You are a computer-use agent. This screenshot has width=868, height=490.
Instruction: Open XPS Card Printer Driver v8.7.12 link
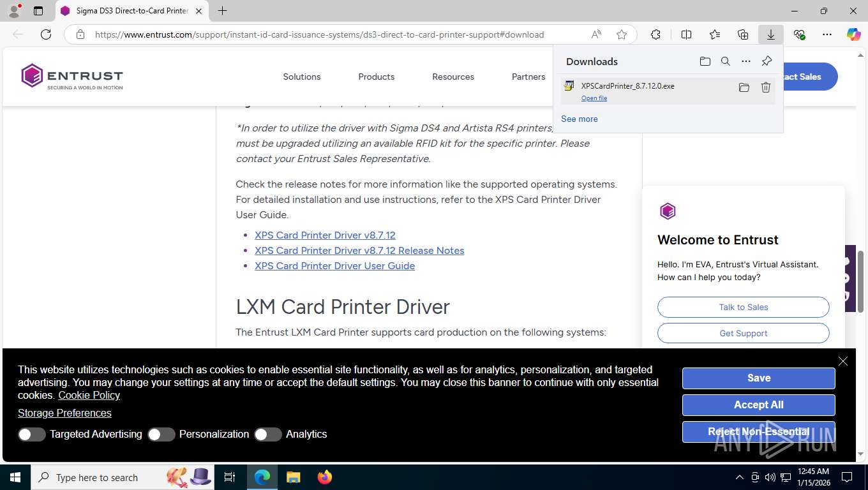click(325, 235)
